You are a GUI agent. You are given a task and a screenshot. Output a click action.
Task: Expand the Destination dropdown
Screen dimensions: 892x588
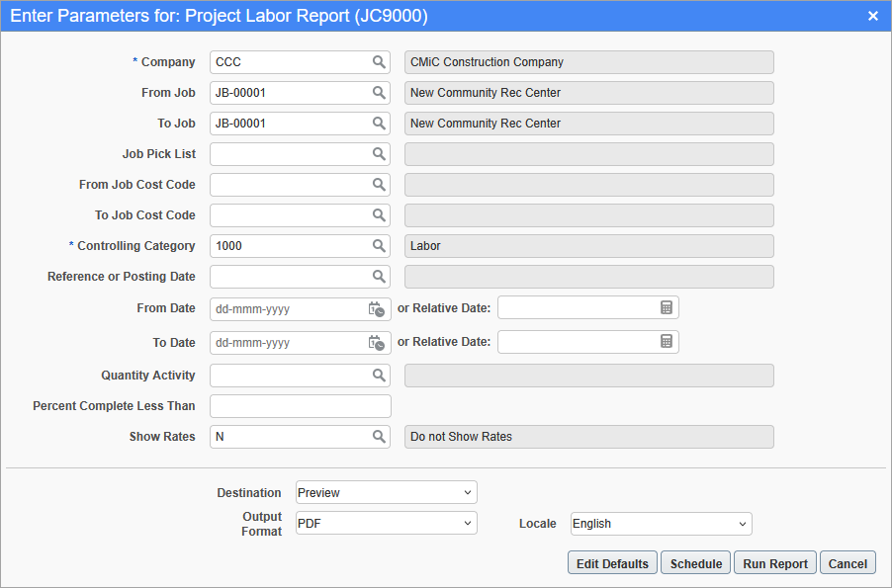387,492
